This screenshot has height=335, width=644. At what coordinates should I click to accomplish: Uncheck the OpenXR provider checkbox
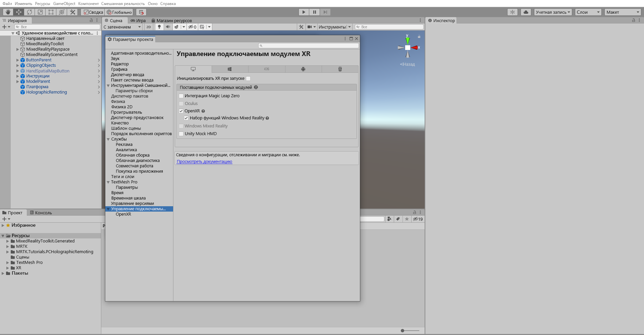pyautogui.click(x=181, y=111)
